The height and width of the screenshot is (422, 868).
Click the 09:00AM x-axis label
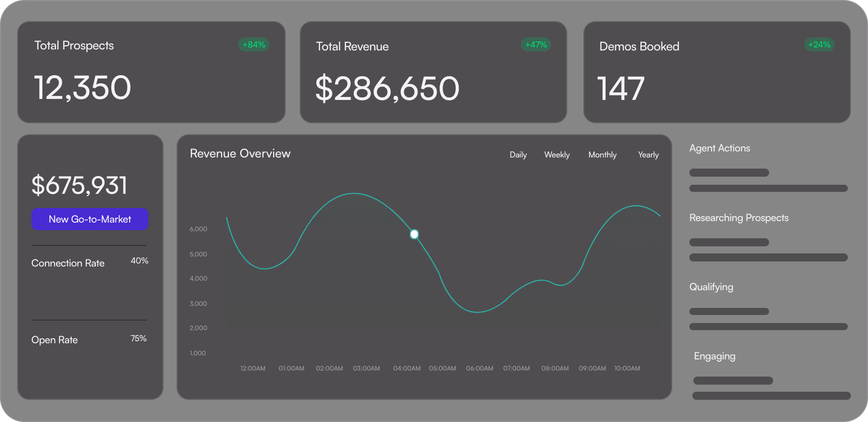(x=592, y=368)
